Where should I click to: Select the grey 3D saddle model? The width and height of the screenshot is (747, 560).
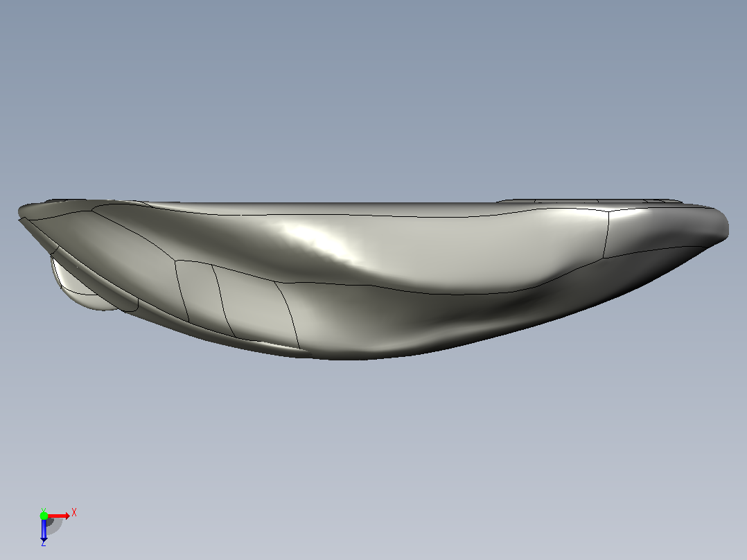pos(373,279)
